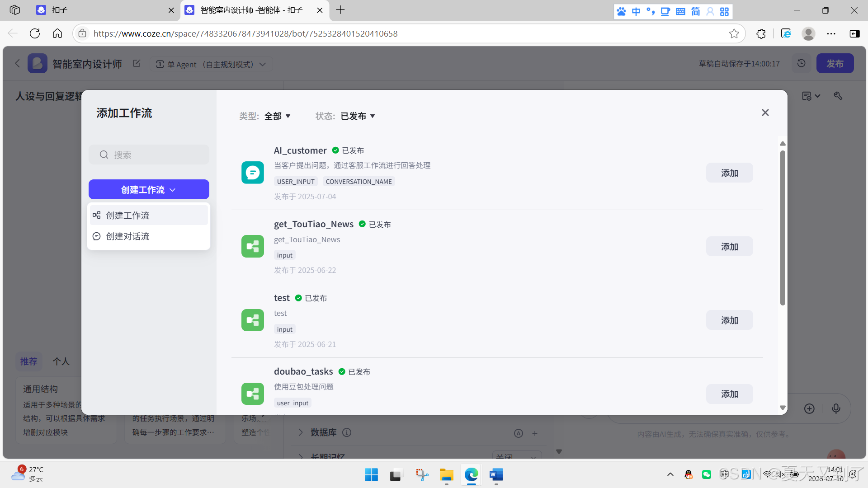Screen dimensions: 868x488
Task: Add the get_TouTiao_News workflow via 添加
Action: pyautogui.click(x=729, y=246)
